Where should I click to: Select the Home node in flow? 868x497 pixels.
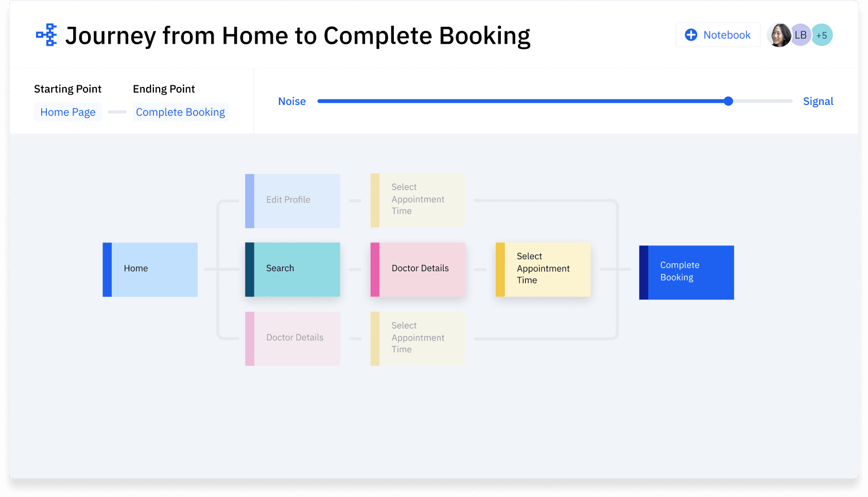(150, 269)
